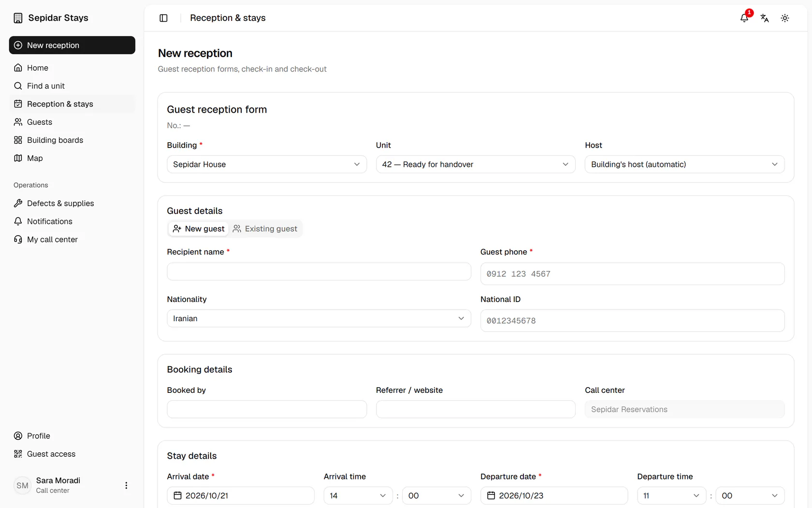Open Defects & supplies

click(x=72, y=203)
